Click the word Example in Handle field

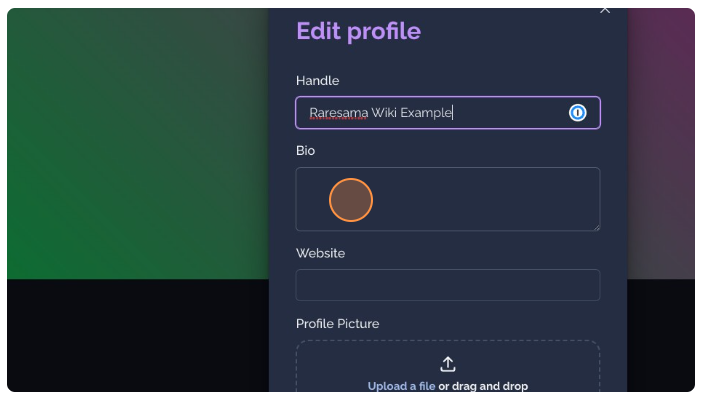tap(426, 113)
